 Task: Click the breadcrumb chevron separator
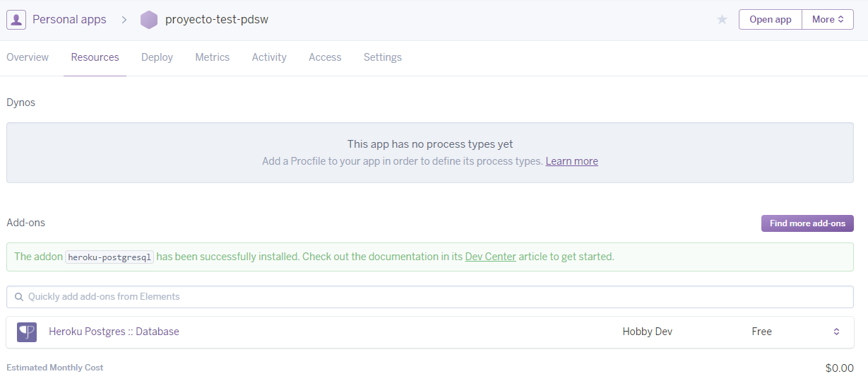[x=124, y=20]
